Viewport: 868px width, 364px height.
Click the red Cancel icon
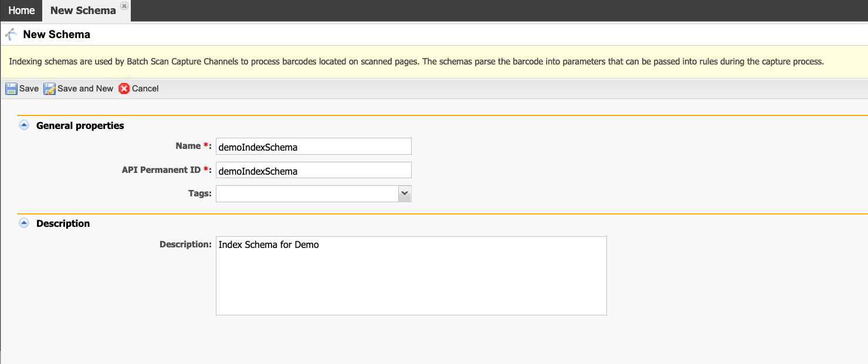124,89
